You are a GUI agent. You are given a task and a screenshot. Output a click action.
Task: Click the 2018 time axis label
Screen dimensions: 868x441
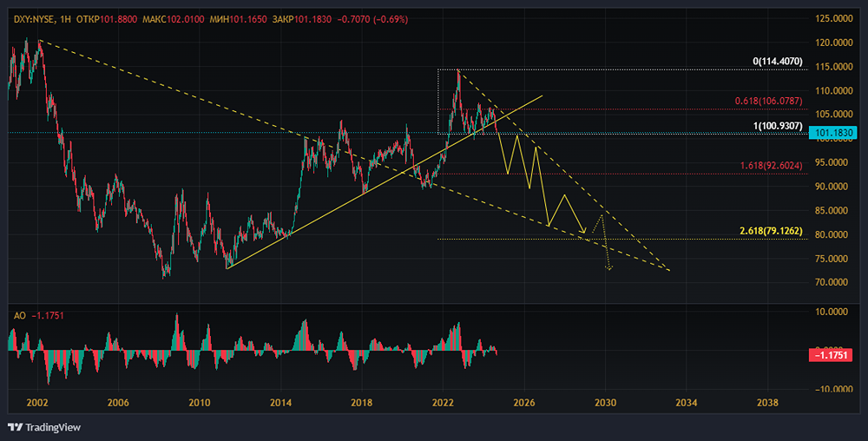(362, 403)
